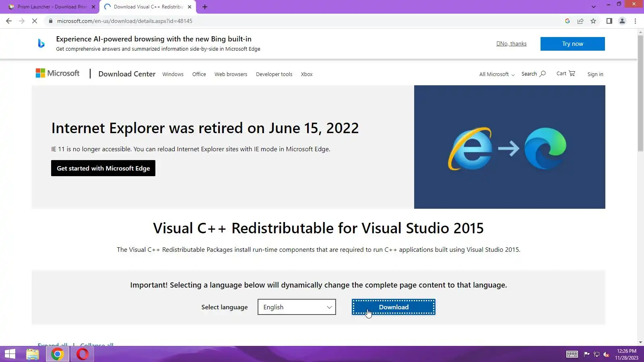Open the site Search
The width and height of the screenshot is (644, 362).
click(x=534, y=74)
